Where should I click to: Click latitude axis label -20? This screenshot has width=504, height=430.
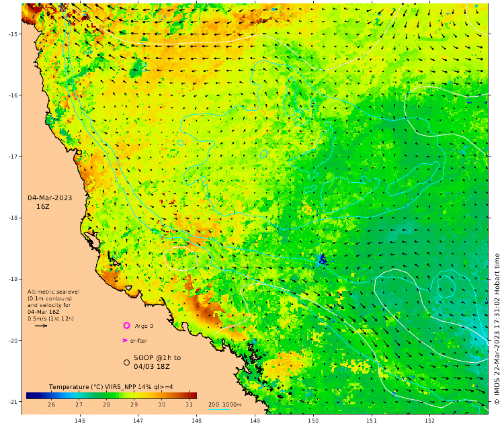14,341
